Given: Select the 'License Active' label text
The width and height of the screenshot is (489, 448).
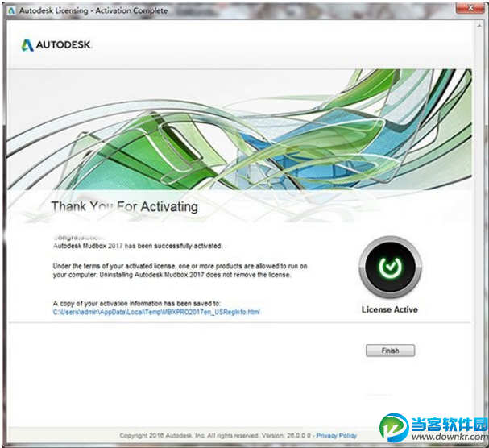Looking at the screenshot, I should [390, 309].
